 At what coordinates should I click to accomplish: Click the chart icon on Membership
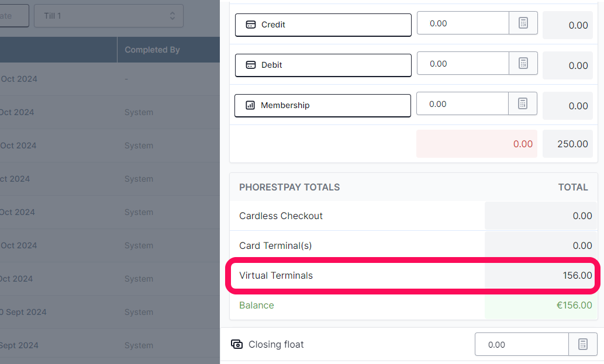pos(250,105)
